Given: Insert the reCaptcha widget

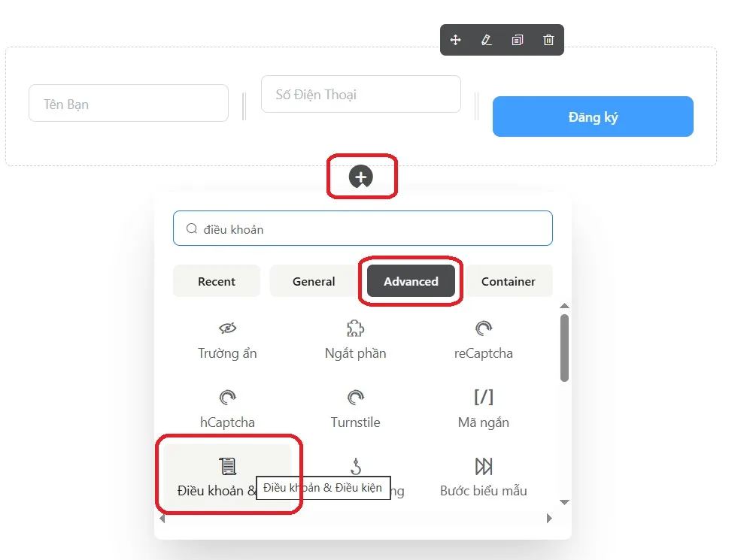Looking at the screenshot, I should click(x=483, y=328).
